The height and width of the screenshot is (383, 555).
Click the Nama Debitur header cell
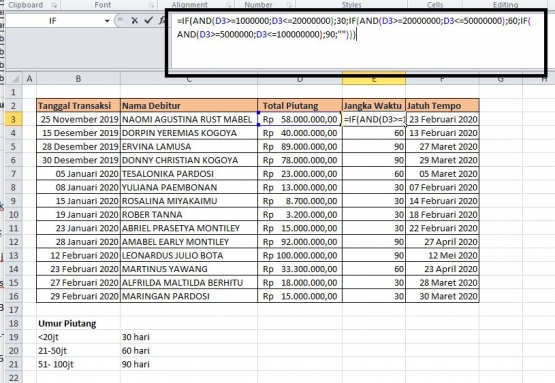189,105
